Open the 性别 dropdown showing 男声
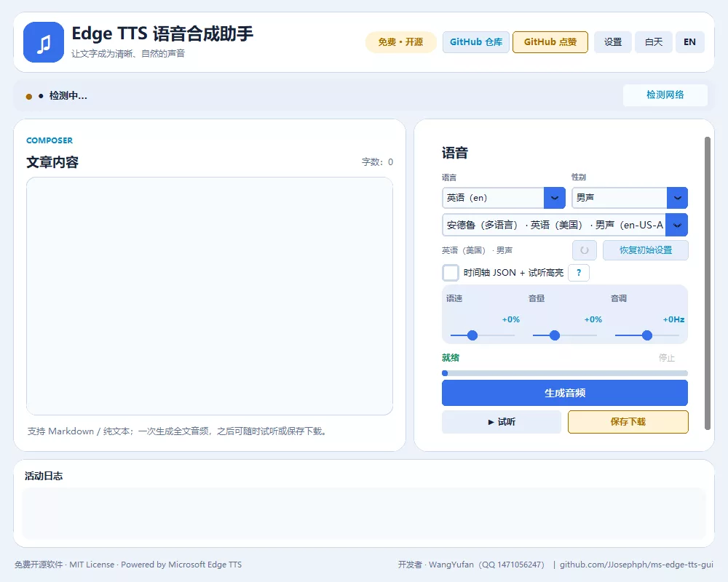Viewport: 728px width, 582px height. point(629,198)
